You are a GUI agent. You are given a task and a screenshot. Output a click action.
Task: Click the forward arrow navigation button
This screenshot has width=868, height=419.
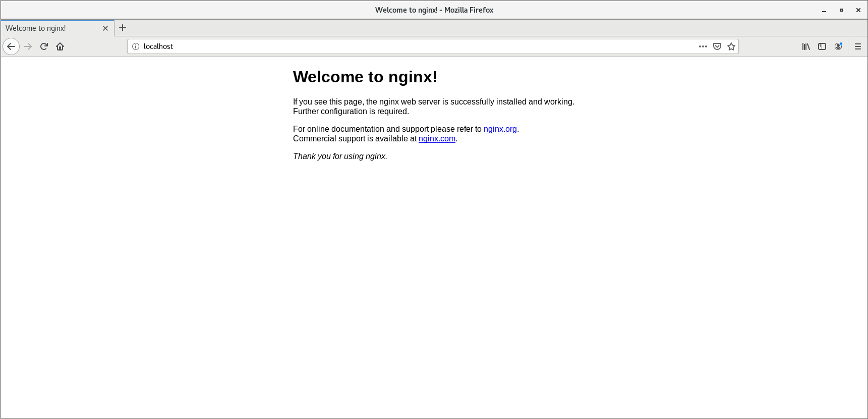tap(28, 46)
